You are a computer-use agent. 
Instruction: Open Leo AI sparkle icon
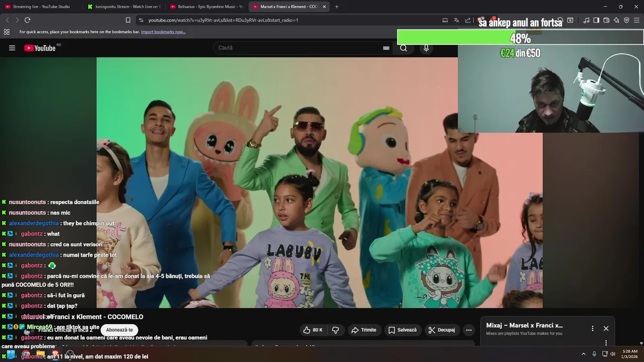(x=616, y=20)
